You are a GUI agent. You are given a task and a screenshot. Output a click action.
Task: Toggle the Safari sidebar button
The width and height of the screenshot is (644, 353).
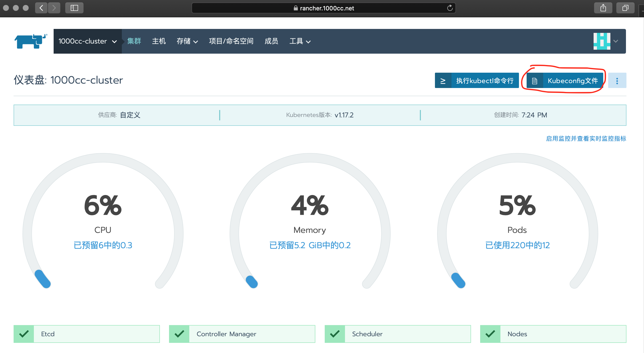74,8
